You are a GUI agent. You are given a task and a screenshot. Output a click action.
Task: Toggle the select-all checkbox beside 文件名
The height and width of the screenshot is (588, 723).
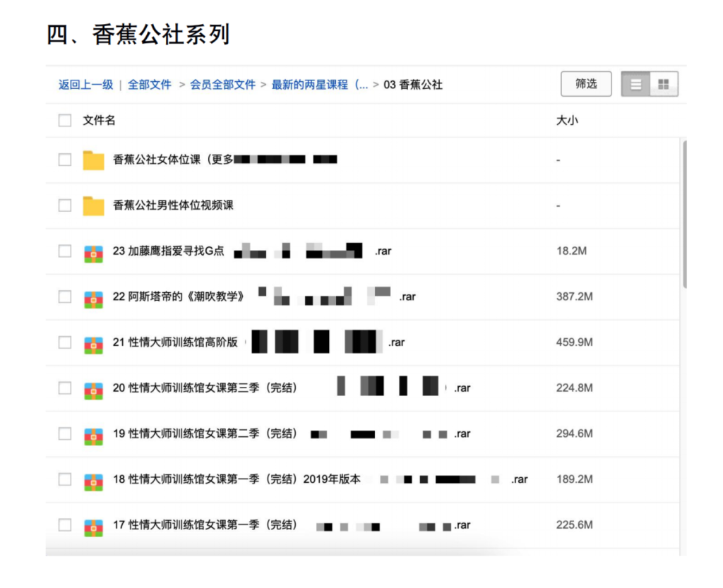pyautogui.click(x=65, y=121)
